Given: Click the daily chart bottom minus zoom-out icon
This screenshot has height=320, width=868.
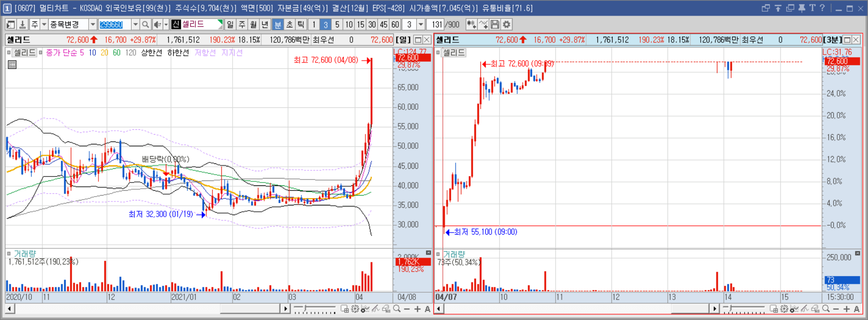Looking at the screenshot, I should [407, 309].
